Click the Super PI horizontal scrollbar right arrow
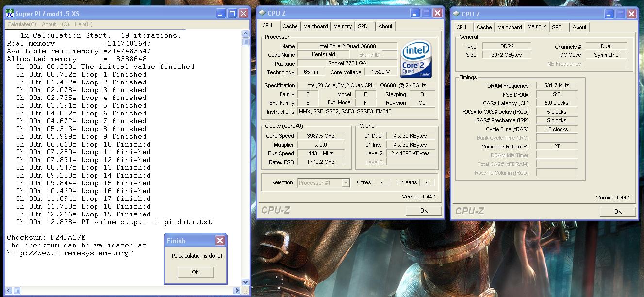Image resolution: width=644 pixels, height=297 pixels. tap(237, 291)
